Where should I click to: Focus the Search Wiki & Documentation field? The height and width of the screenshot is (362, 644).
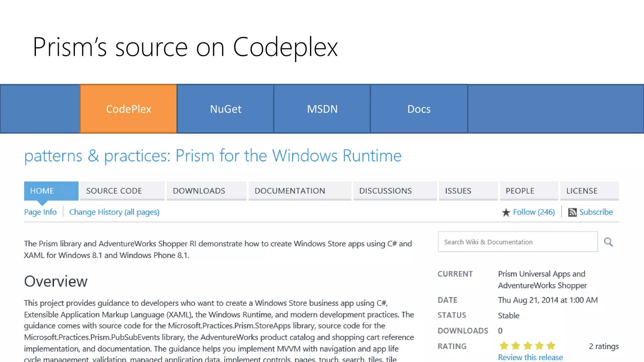click(517, 242)
